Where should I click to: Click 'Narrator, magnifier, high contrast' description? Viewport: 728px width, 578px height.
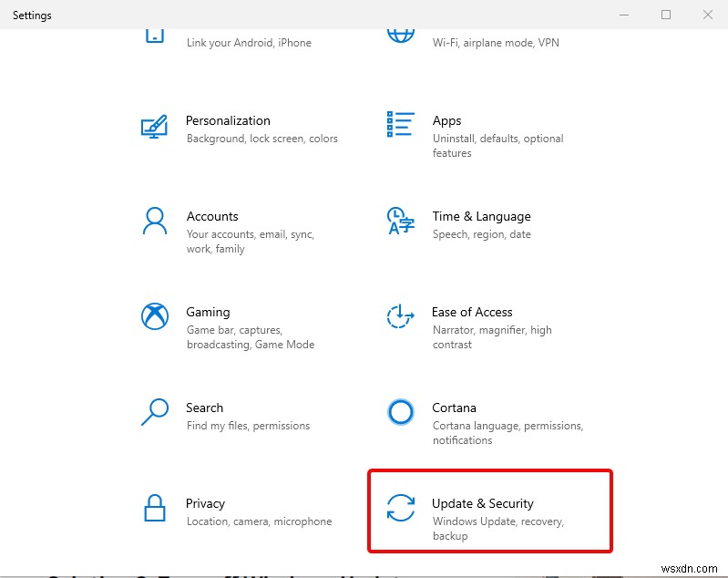tap(492, 336)
